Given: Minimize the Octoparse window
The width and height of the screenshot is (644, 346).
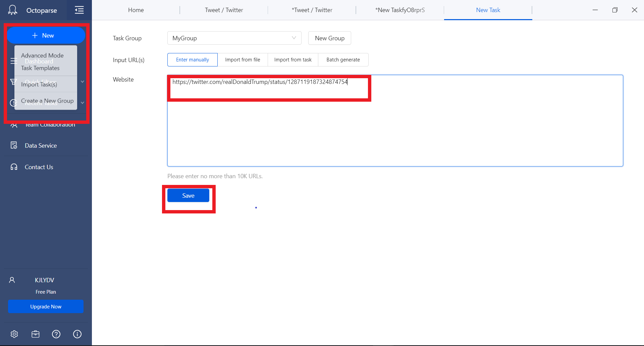Looking at the screenshot, I should click(x=595, y=10).
